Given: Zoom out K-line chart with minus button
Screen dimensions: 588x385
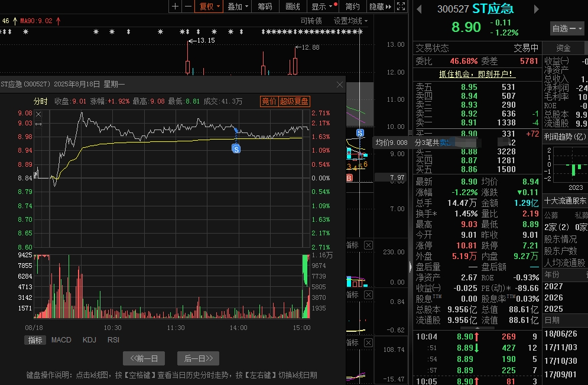Looking at the screenshot, I should click(x=189, y=7).
